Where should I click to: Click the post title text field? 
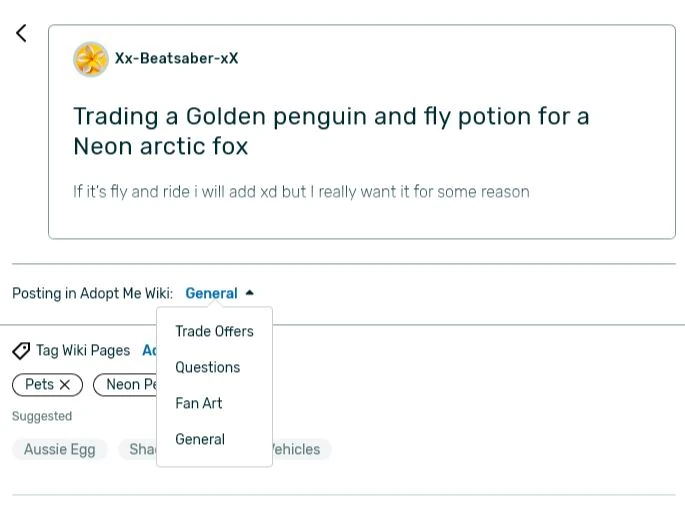tap(331, 131)
